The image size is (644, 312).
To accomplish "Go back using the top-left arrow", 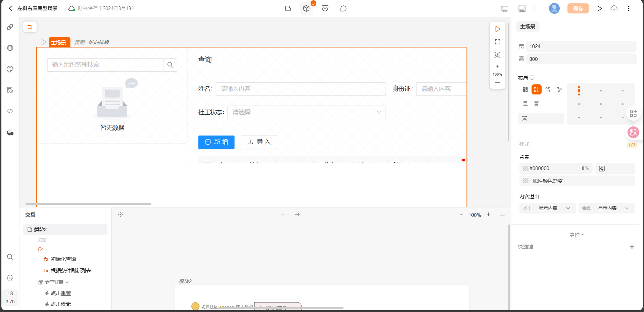I will (x=10, y=8).
